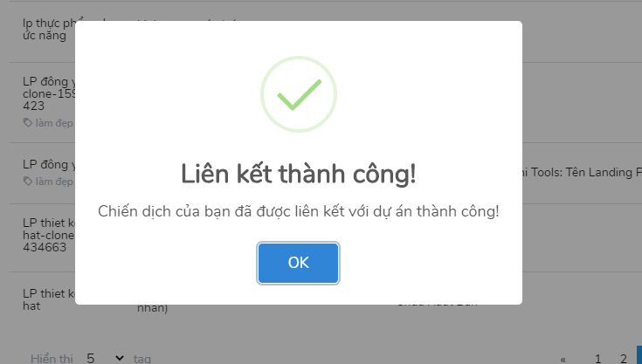
Task: Click the tag icon beside second làm đẹp
Action: point(27,182)
